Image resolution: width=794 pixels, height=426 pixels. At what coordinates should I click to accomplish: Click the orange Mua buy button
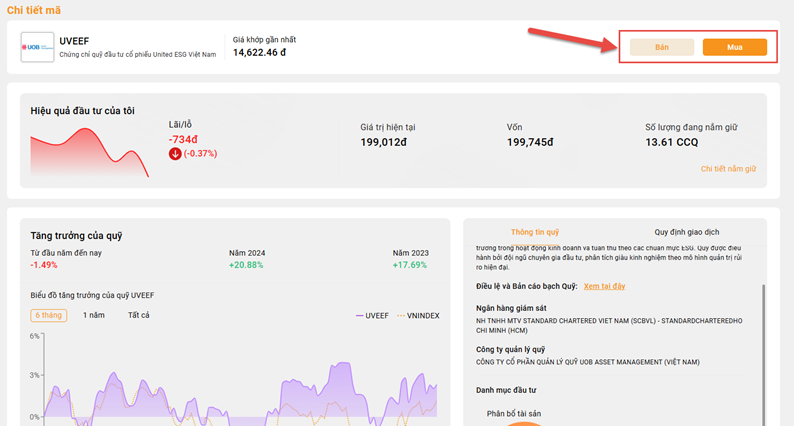pos(734,47)
